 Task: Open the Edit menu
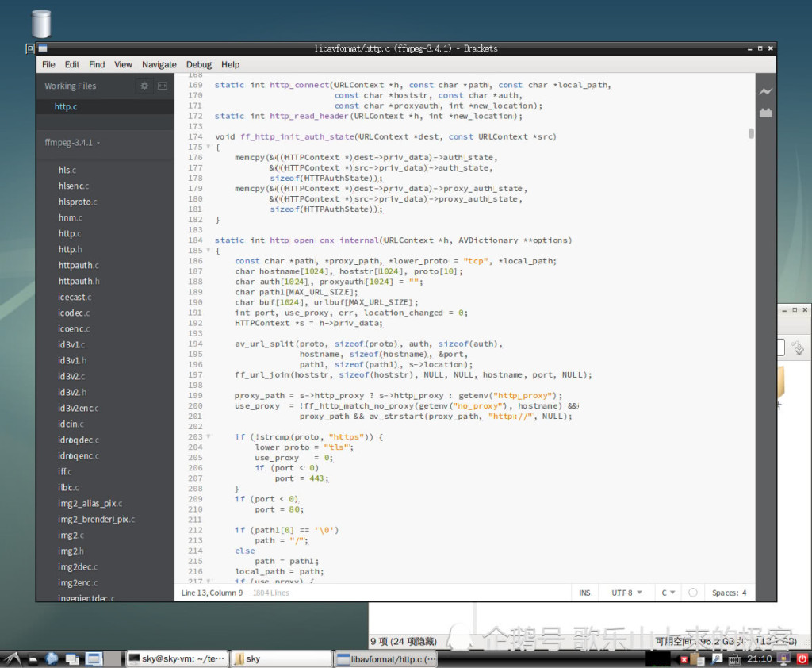pos(72,65)
